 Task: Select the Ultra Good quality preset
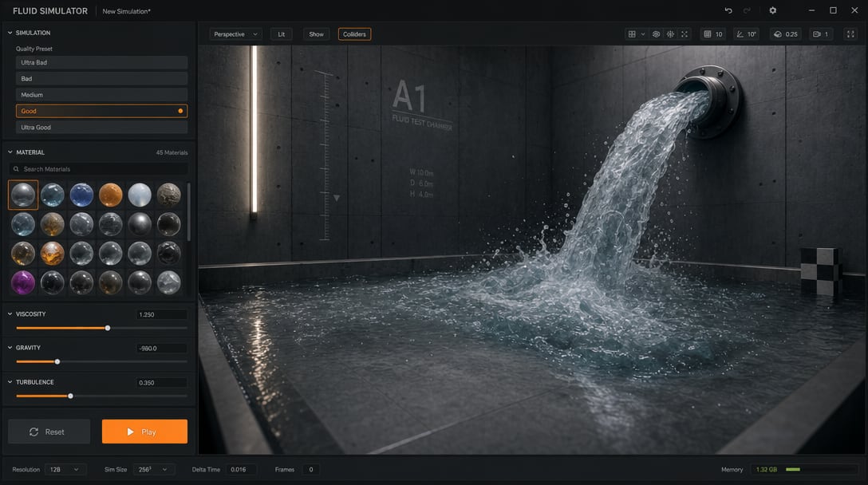point(101,128)
